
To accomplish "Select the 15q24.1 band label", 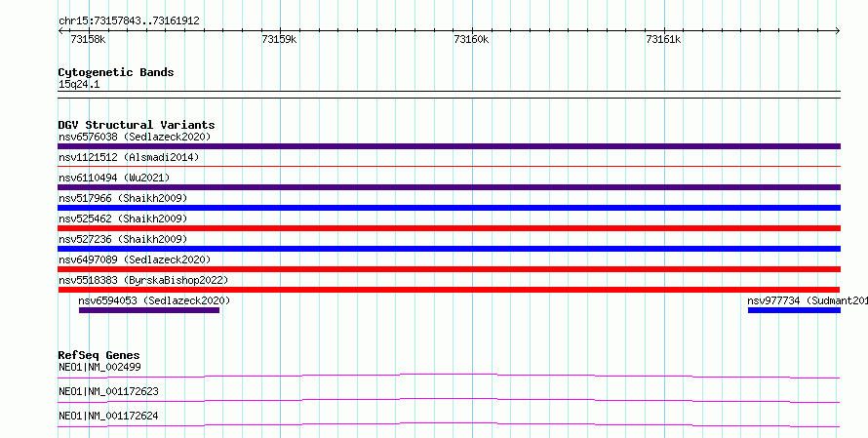I will click(79, 85).
